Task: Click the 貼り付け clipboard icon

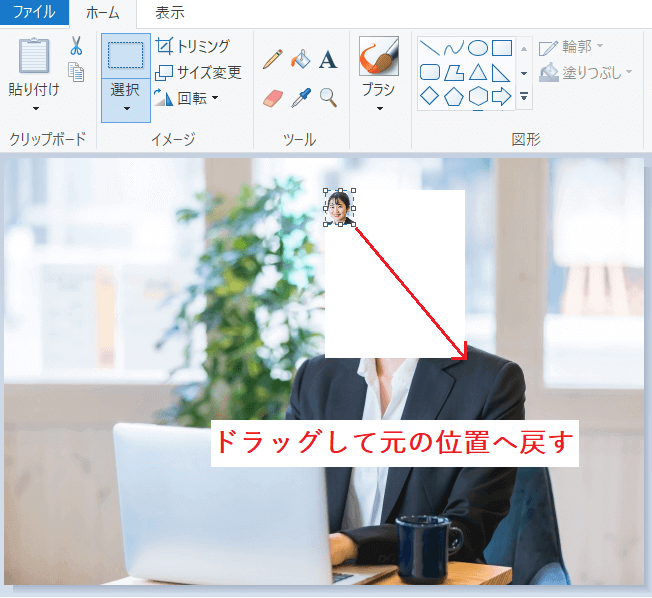Action: coord(34,55)
